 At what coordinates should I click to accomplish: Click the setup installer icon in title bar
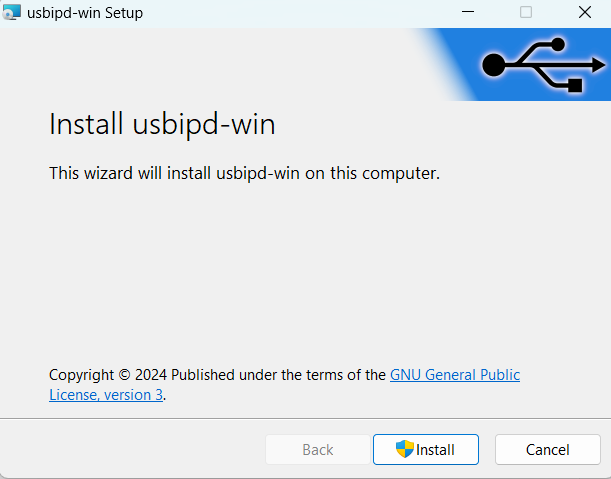12,13
